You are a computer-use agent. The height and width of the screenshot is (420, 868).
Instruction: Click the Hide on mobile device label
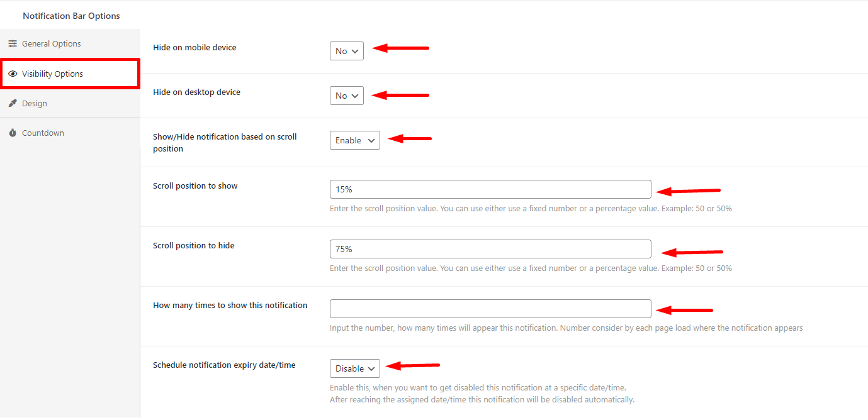coord(194,47)
